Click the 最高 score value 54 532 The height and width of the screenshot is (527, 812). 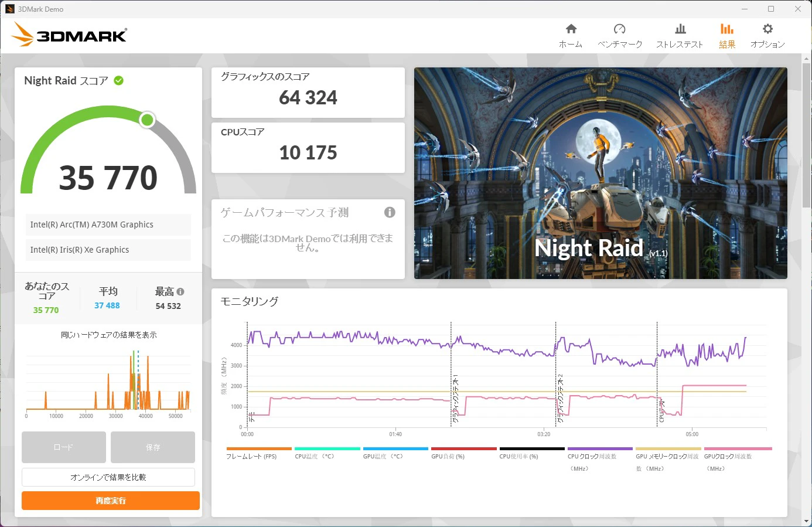coord(168,306)
